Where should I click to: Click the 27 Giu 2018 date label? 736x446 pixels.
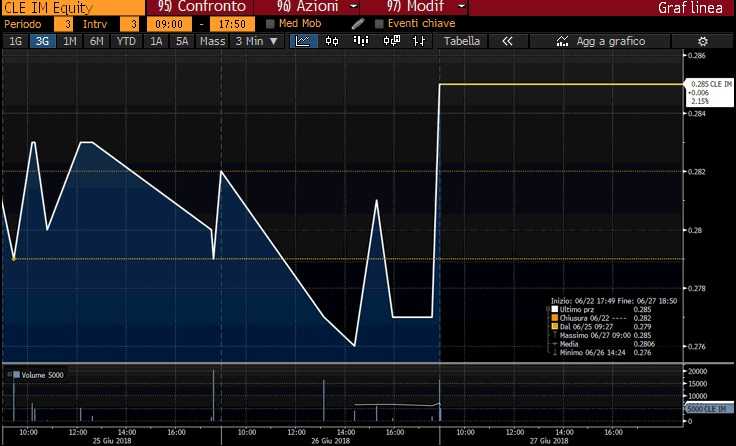549,441
